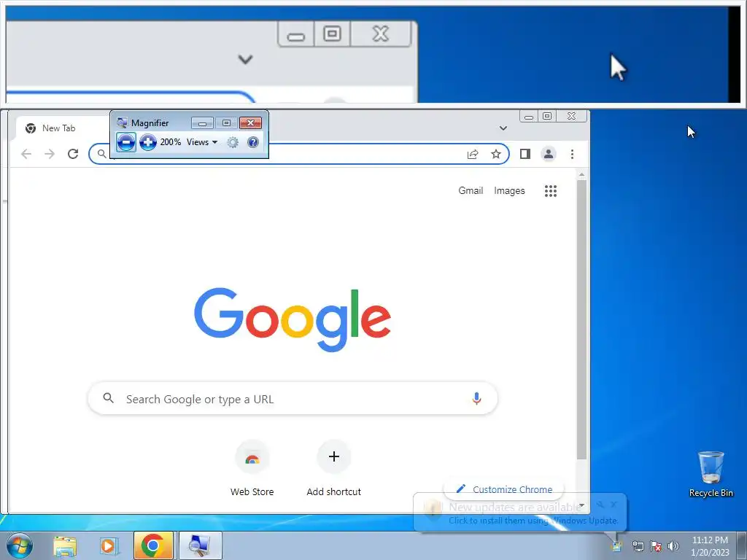This screenshot has width=747, height=560.
Task: Open the Web Store shortcut
Action: pos(252,469)
